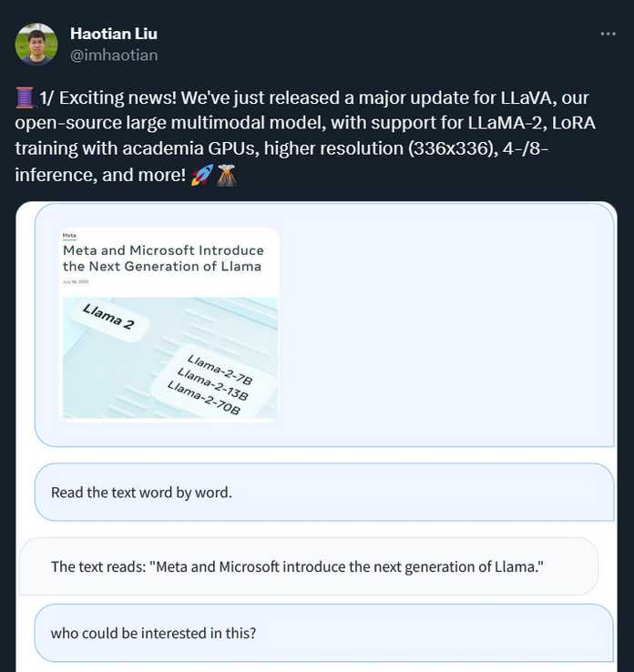Image resolution: width=634 pixels, height=672 pixels.
Task: Click the tweet text mentioning LLaVA
Action: pyautogui.click(x=305, y=136)
